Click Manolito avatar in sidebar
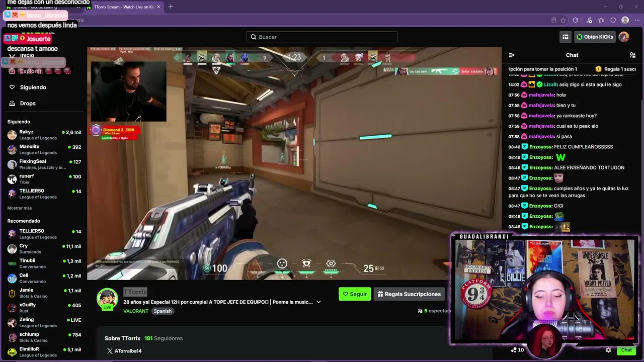 click(12, 149)
